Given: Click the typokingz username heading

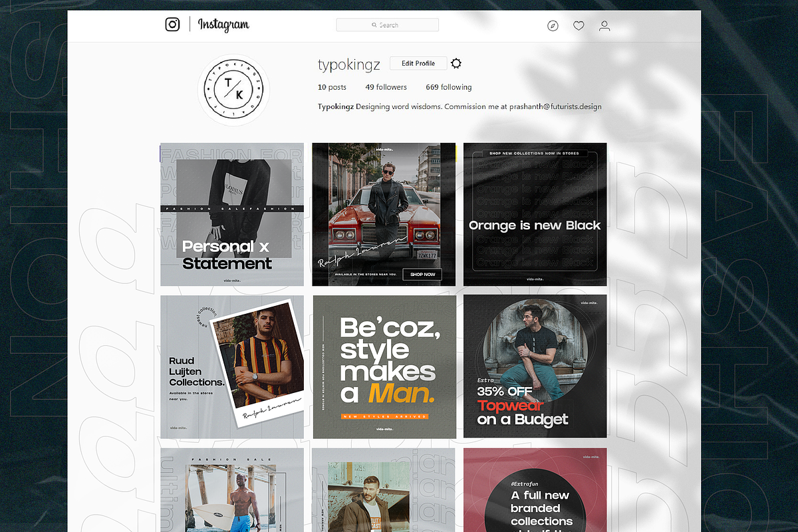Looking at the screenshot, I should pos(348,65).
